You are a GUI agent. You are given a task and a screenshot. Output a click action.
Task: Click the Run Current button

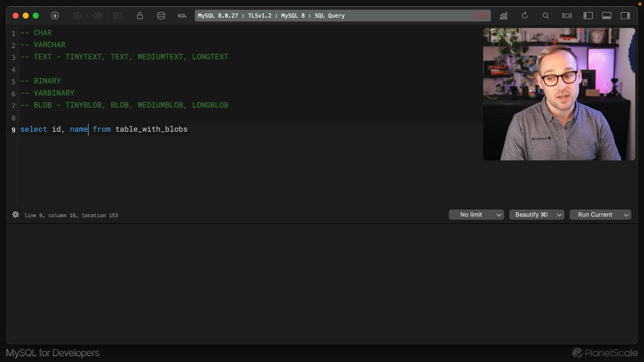pyautogui.click(x=595, y=215)
